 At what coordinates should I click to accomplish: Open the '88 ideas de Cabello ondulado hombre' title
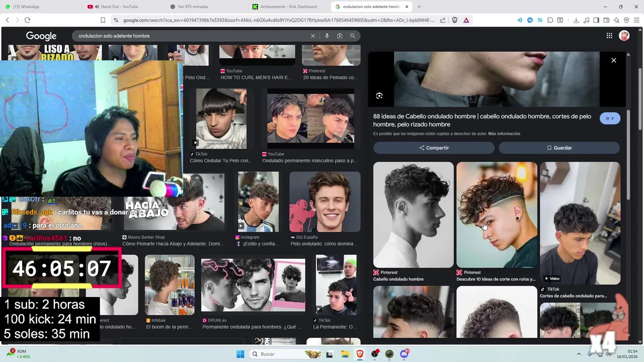coord(482,120)
